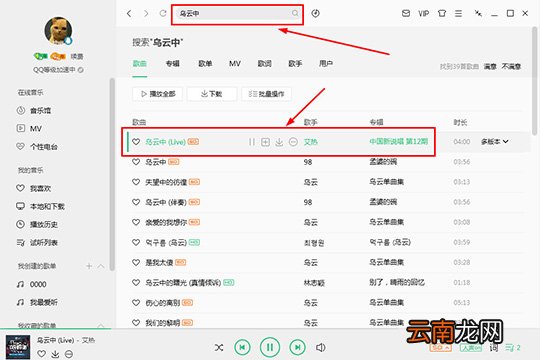Like the now-playing song in player bar

click(42, 354)
